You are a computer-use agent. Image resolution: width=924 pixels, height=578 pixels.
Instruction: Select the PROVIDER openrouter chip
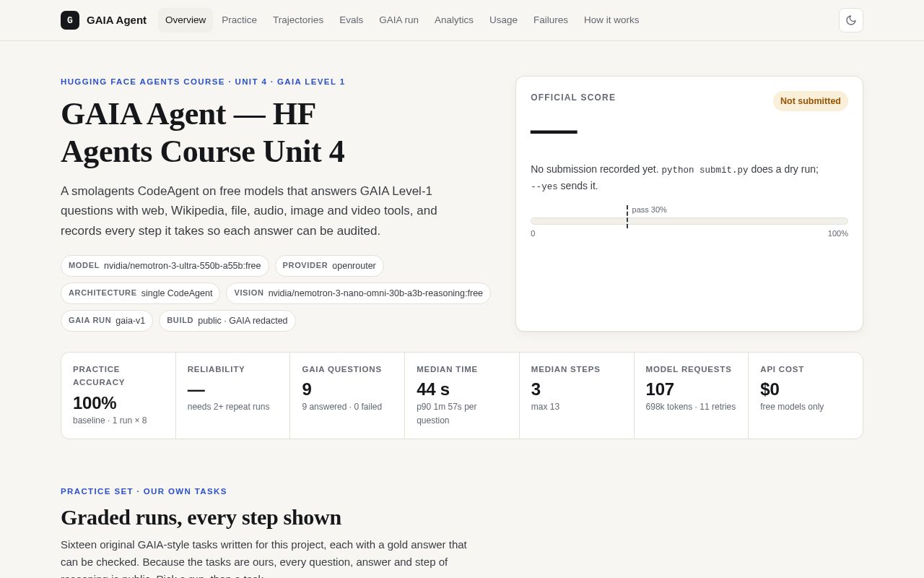(x=329, y=266)
